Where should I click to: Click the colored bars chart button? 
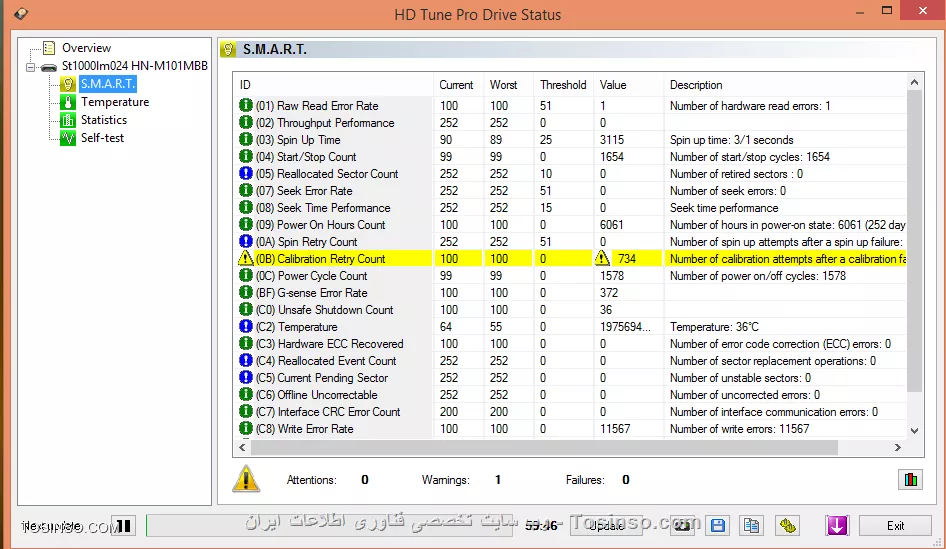tap(910, 480)
